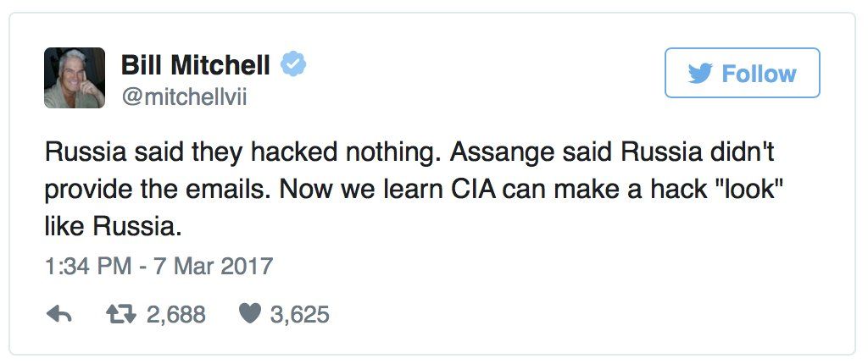Retweet using the retweet arrows icon

pyautogui.click(x=119, y=315)
